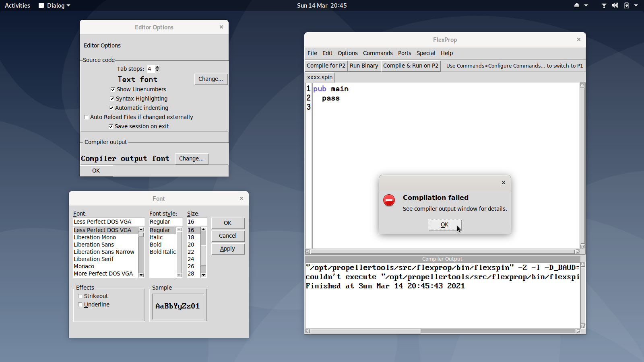This screenshot has height=362, width=644.
Task: Open the volume icon in top bar
Action: click(615, 6)
